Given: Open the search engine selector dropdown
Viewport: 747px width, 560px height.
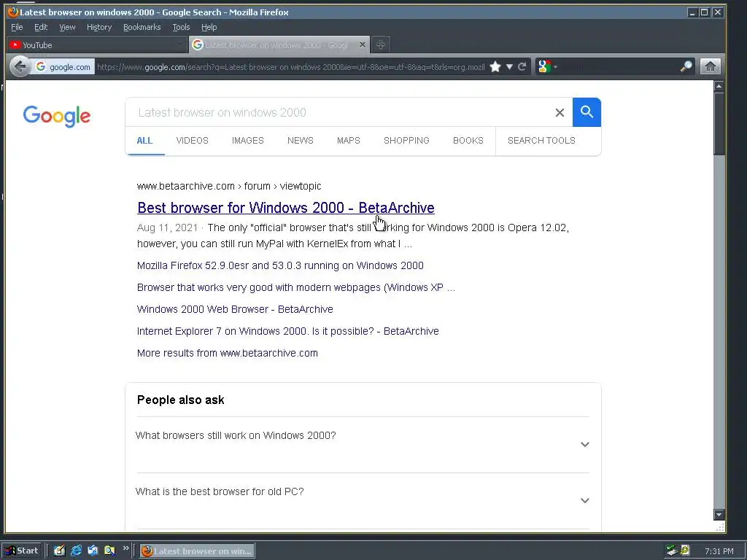Looking at the screenshot, I should point(546,66).
